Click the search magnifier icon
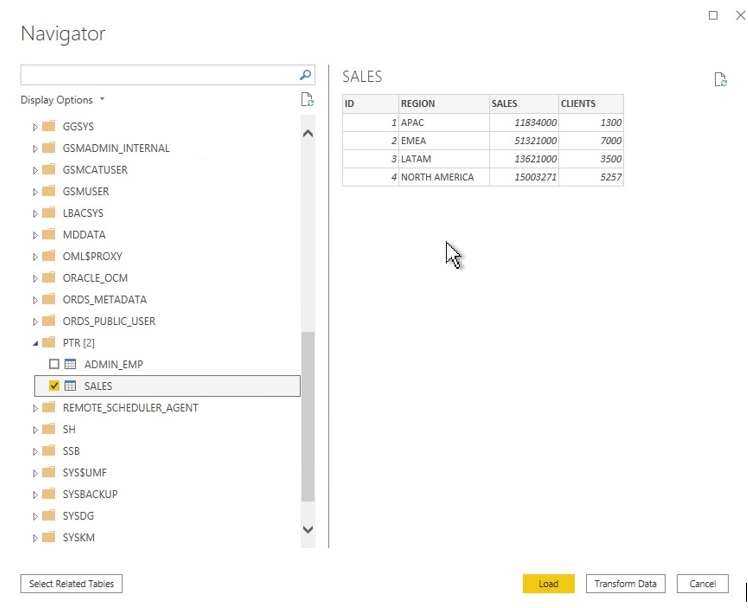This screenshot has height=608, width=748. point(306,75)
